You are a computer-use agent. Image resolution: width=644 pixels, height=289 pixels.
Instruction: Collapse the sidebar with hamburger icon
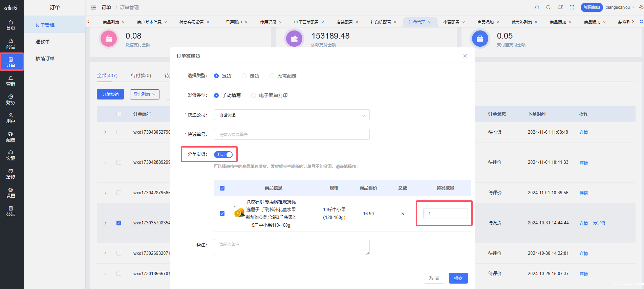click(93, 7)
